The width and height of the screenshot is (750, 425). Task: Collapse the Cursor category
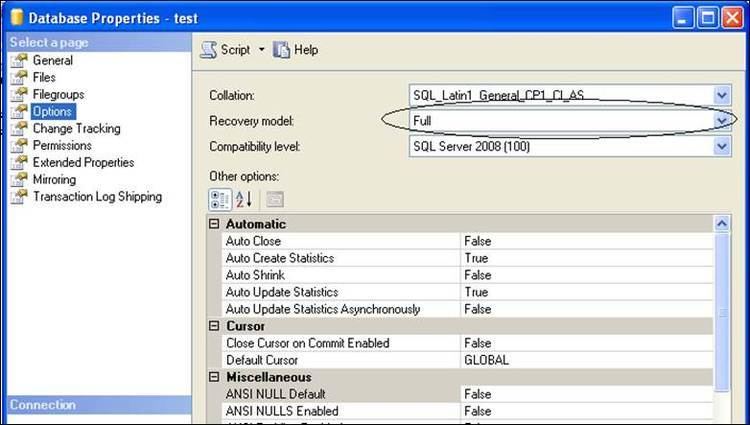point(214,326)
